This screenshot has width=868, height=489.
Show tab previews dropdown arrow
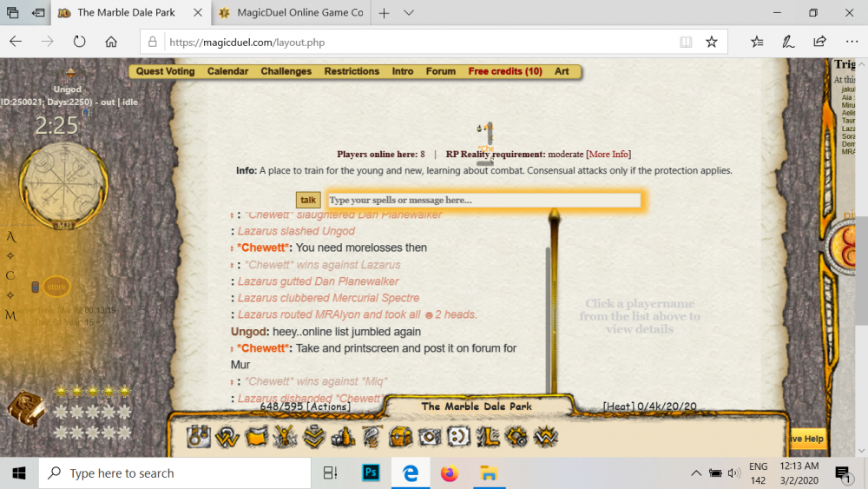(x=409, y=13)
